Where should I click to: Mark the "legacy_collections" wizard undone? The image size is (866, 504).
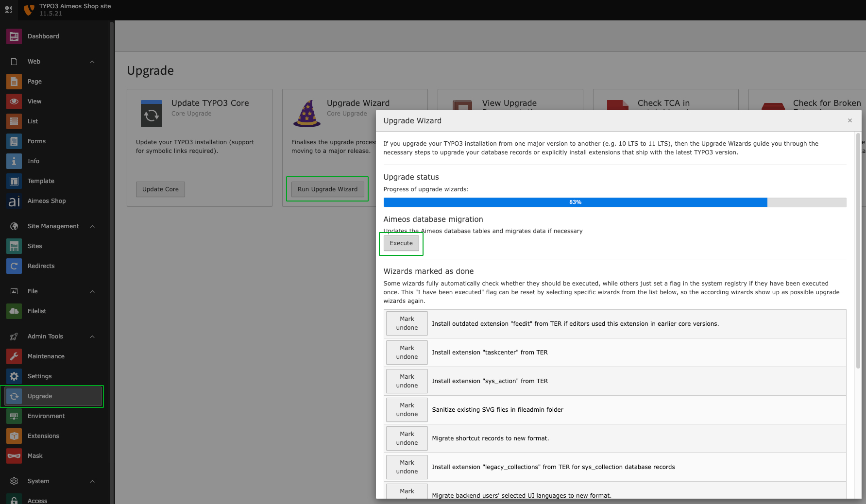(407, 467)
